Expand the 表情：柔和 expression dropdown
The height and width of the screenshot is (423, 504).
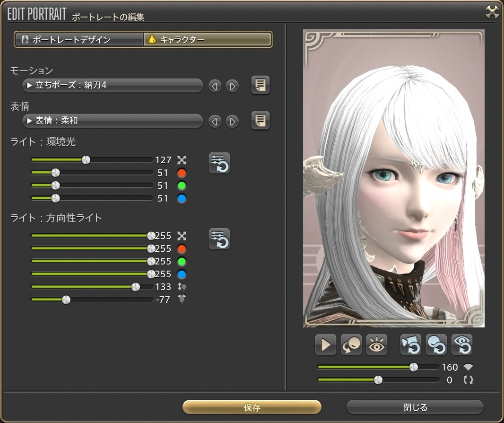coord(113,121)
